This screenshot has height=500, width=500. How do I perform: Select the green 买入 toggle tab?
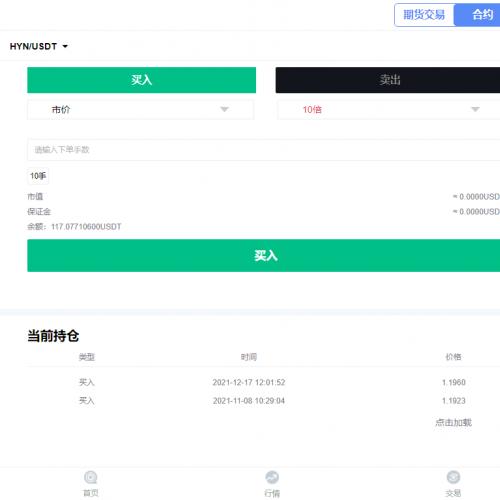[142, 80]
